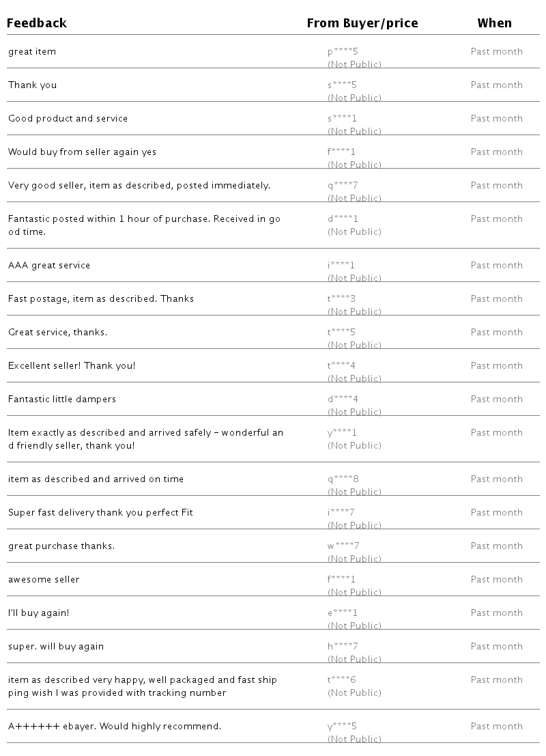Click the Feedback column header
The image size is (546, 756).
coord(37,23)
